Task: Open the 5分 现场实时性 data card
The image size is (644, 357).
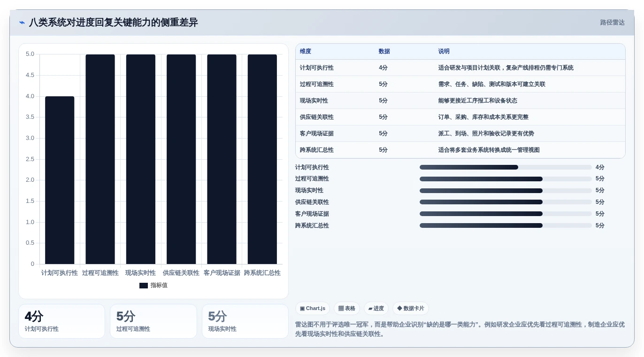Action: (245, 321)
